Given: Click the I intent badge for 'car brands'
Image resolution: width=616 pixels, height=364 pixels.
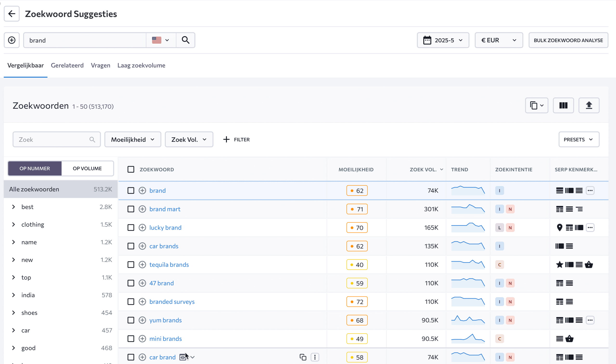Looking at the screenshot, I should click(500, 246).
